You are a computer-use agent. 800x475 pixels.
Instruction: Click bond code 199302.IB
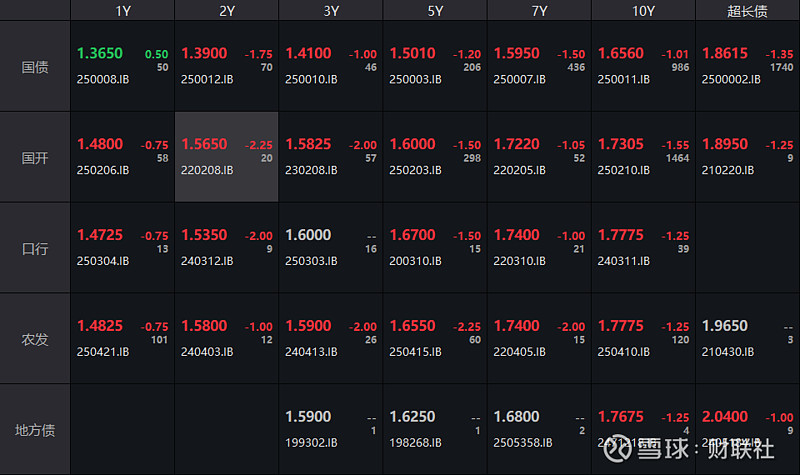click(x=311, y=442)
